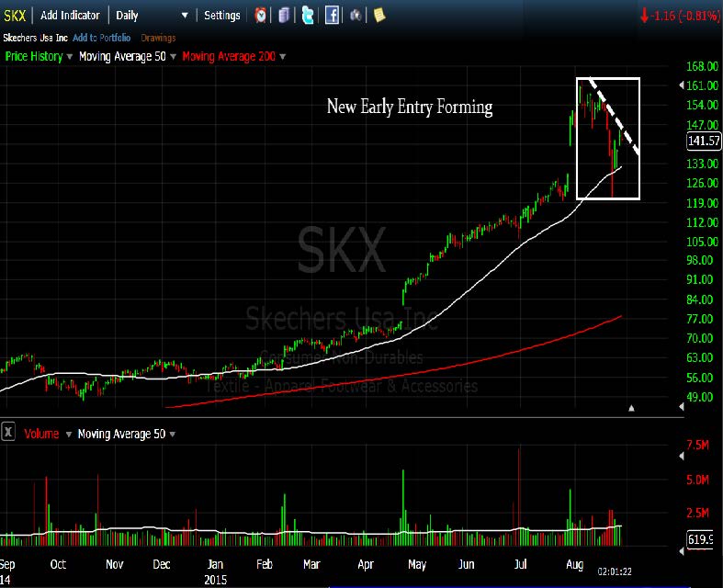Open chart Settings
Viewport: 723px width, 588px height.
coord(221,16)
